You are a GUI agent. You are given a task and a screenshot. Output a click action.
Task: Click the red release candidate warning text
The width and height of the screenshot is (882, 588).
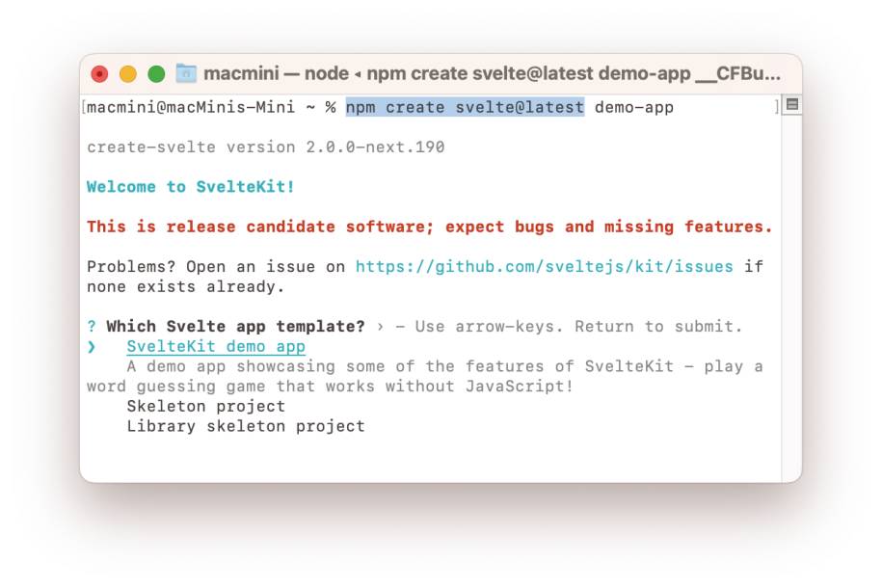[x=430, y=227]
